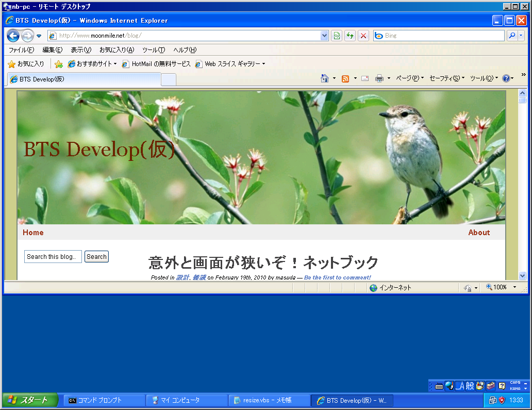Click the Read Mail envelope icon
532x410 pixels.
[x=365, y=78]
